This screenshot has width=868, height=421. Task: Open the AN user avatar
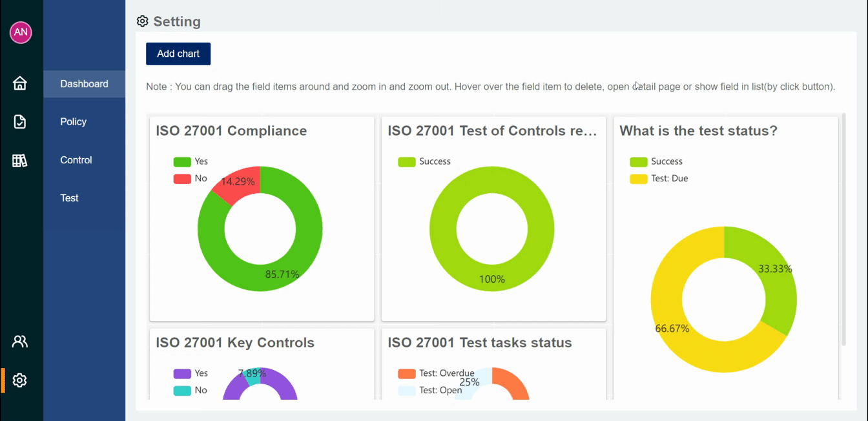[21, 32]
